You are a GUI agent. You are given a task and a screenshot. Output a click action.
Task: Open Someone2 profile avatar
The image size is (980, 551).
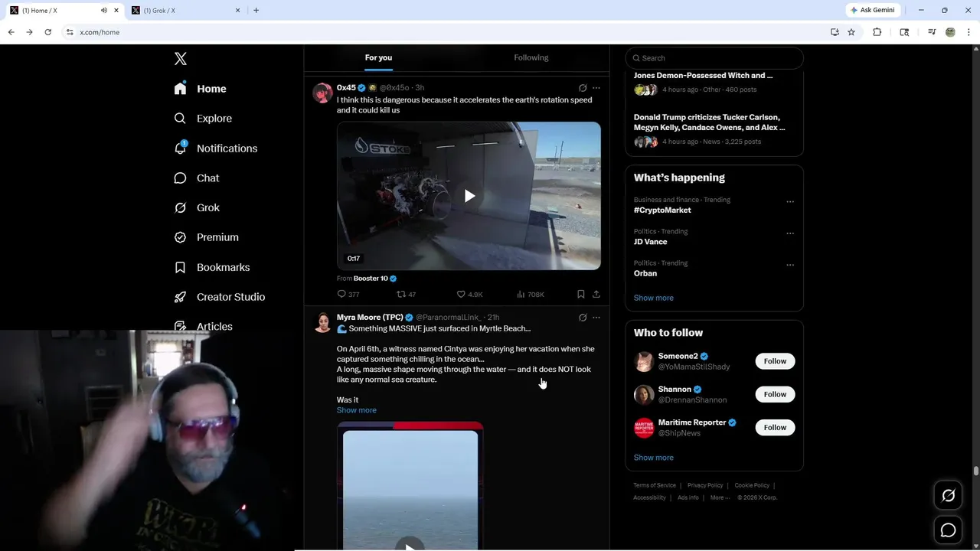[644, 361]
